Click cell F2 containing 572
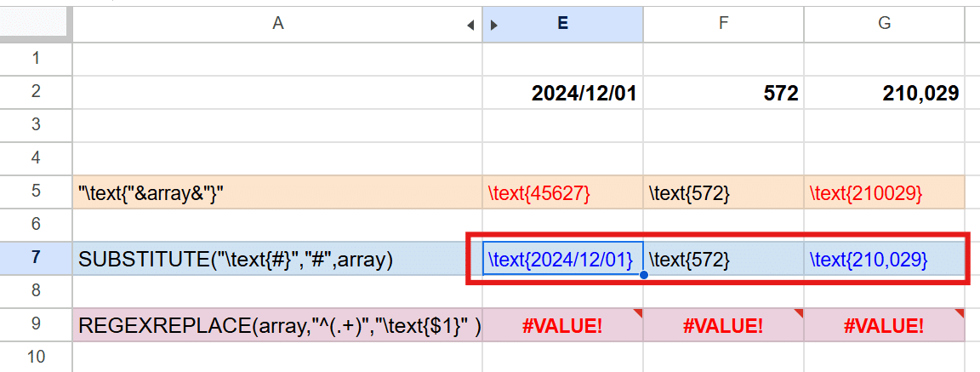The image size is (980, 372). pos(723,93)
